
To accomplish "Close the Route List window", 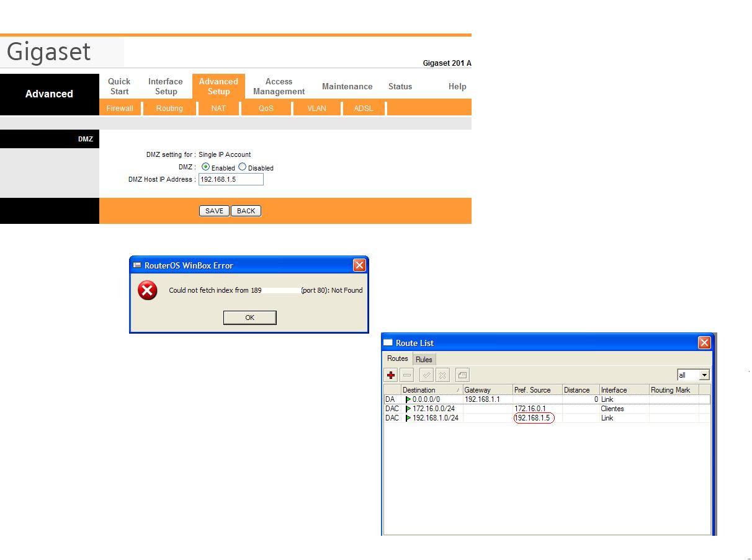I will point(704,343).
